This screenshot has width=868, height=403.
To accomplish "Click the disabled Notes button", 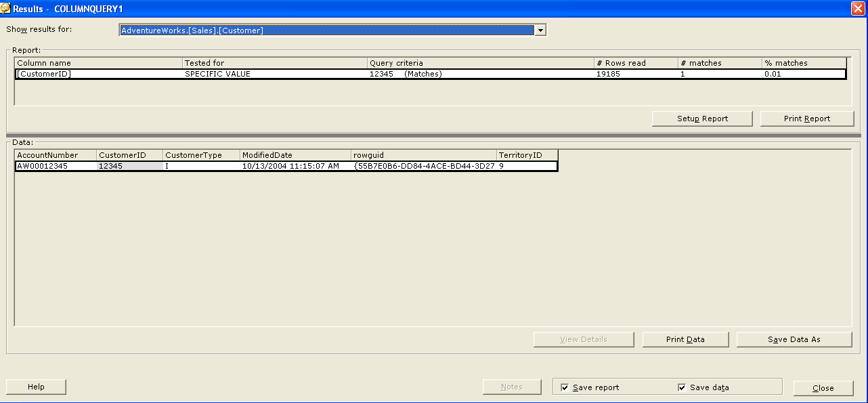I will (x=512, y=387).
